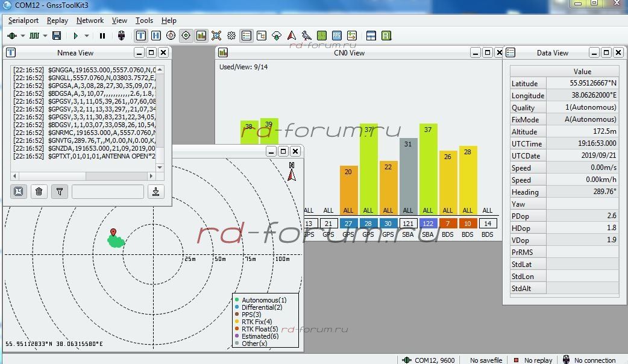
Task: Click the Latitude value 55.95126667°N
Action: coord(593,83)
